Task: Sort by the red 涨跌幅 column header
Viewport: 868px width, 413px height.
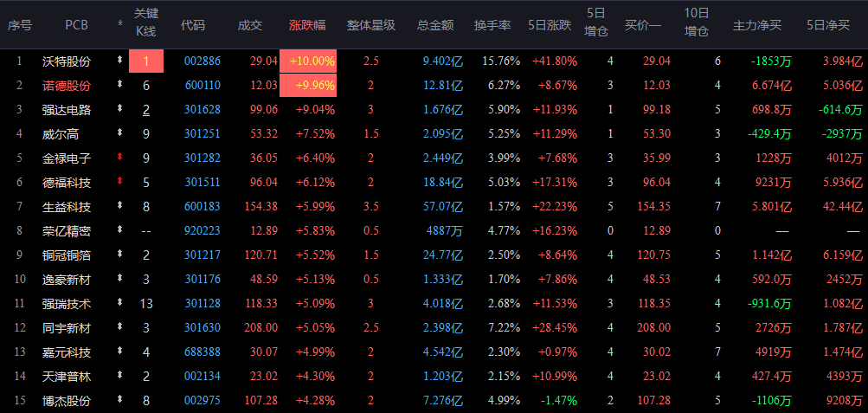Action: click(307, 25)
